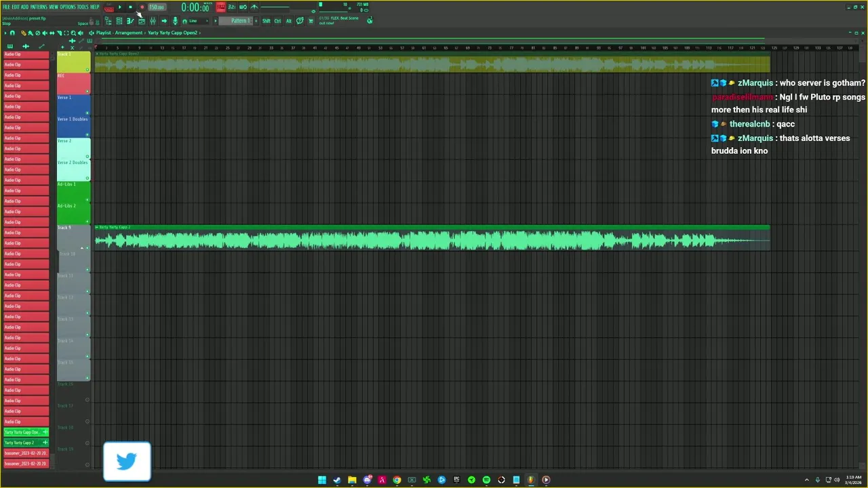Open the Mixer icon
The image size is (868, 488).
coord(153,21)
